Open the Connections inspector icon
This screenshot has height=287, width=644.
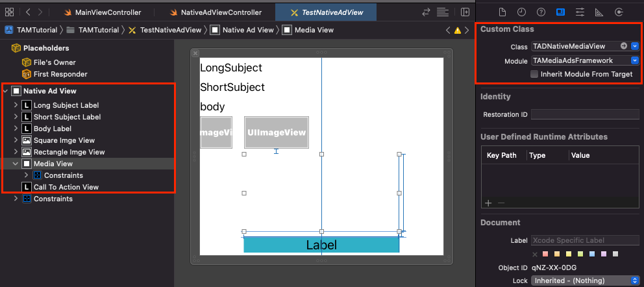click(x=619, y=12)
